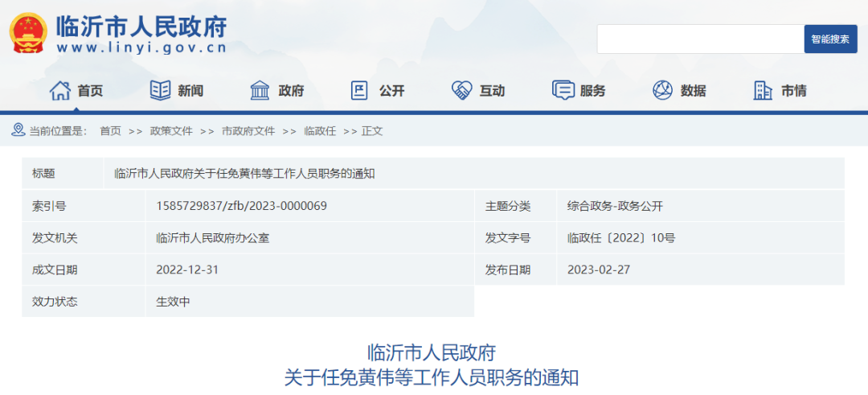Click the article heading 临沂市人民政府
The width and height of the screenshot is (868, 395).
point(432,352)
